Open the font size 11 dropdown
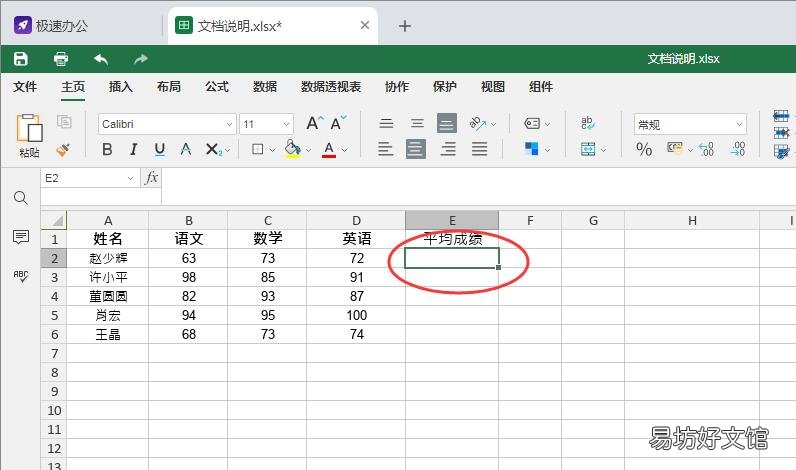 click(x=286, y=124)
